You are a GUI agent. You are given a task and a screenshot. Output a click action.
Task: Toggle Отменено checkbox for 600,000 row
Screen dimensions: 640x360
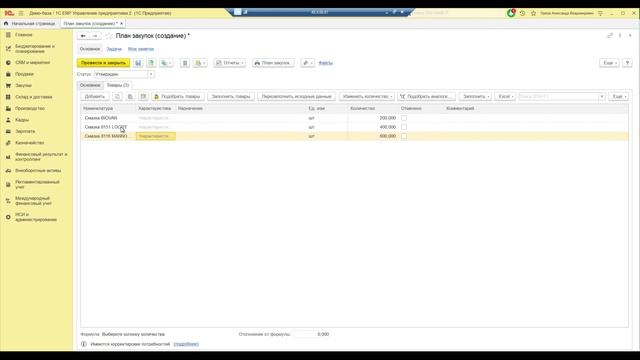point(404,136)
